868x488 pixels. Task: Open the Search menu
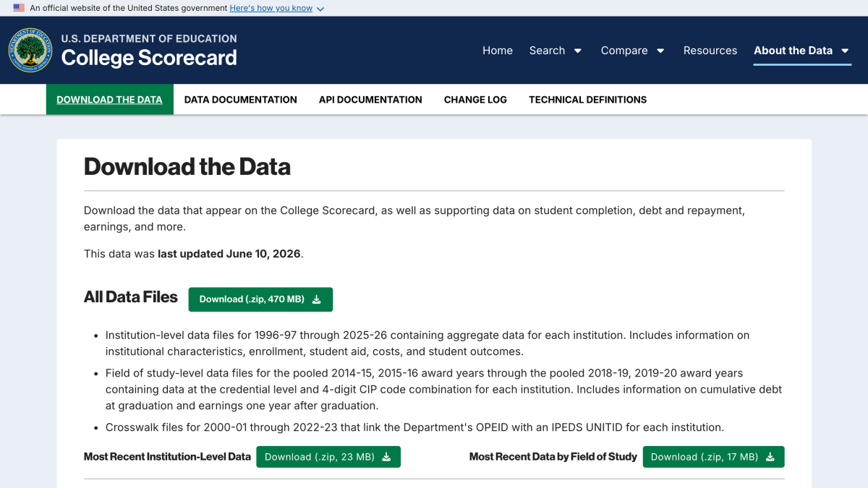tap(547, 51)
